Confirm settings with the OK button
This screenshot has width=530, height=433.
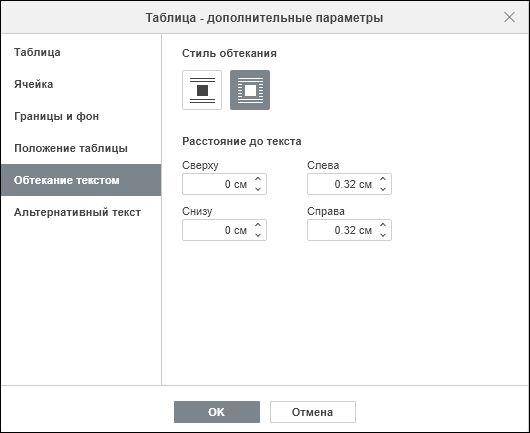(217, 412)
